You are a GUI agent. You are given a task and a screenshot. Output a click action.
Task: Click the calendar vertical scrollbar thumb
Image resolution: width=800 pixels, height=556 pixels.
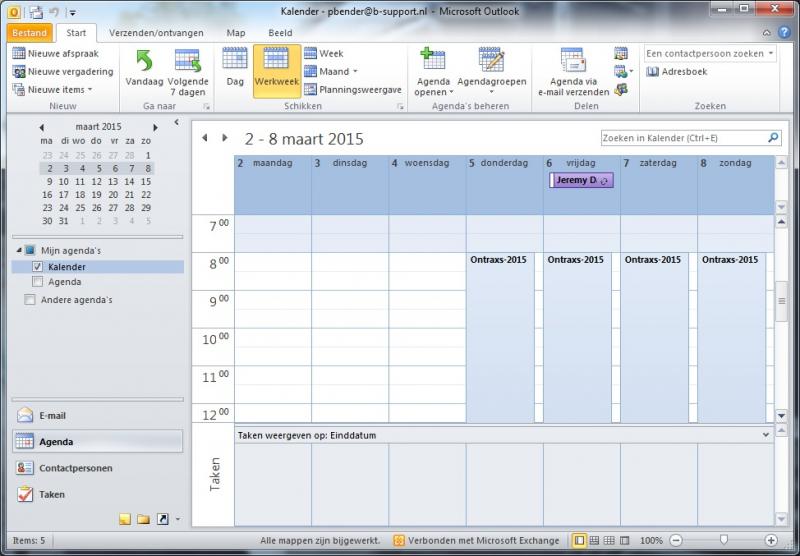pyautogui.click(x=782, y=301)
